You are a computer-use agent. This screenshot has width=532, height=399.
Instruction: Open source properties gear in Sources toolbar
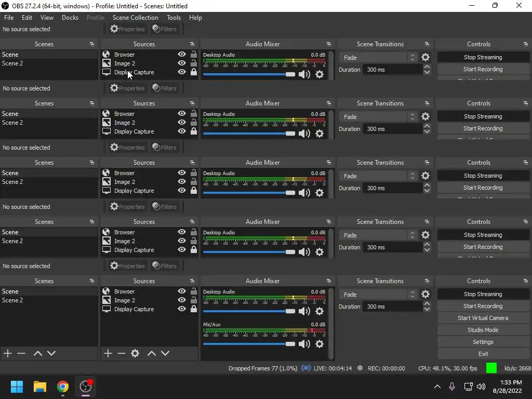pyautogui.click(x=135, y=353)
